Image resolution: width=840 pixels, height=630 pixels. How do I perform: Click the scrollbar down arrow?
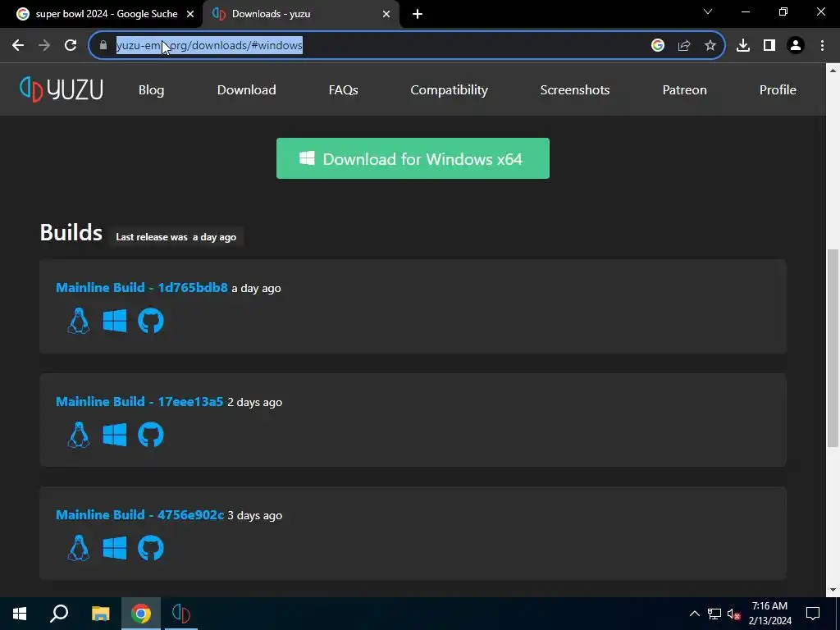click(x=833, y=591)
